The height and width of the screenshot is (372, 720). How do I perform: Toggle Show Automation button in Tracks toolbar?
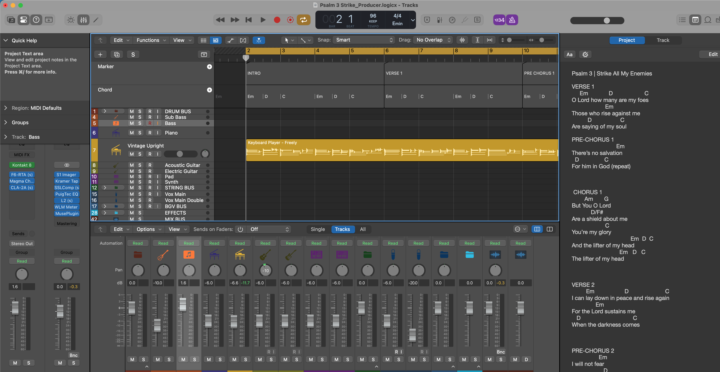point(231,40)
